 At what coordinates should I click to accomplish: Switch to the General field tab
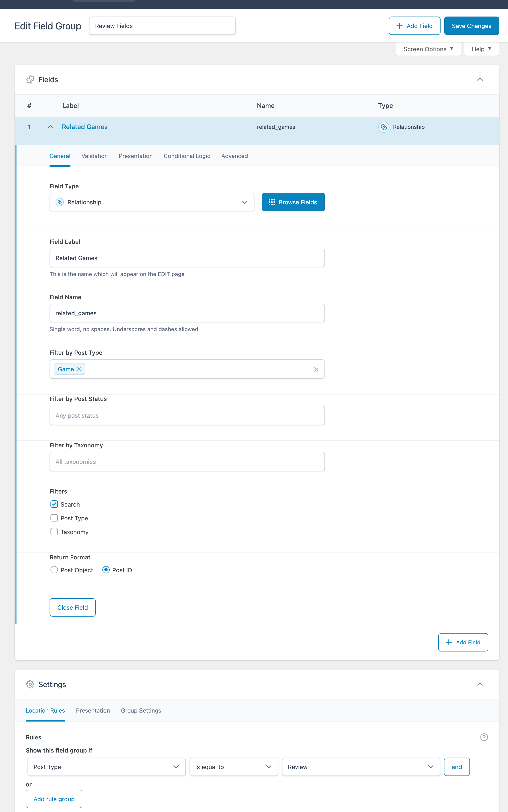60,156
